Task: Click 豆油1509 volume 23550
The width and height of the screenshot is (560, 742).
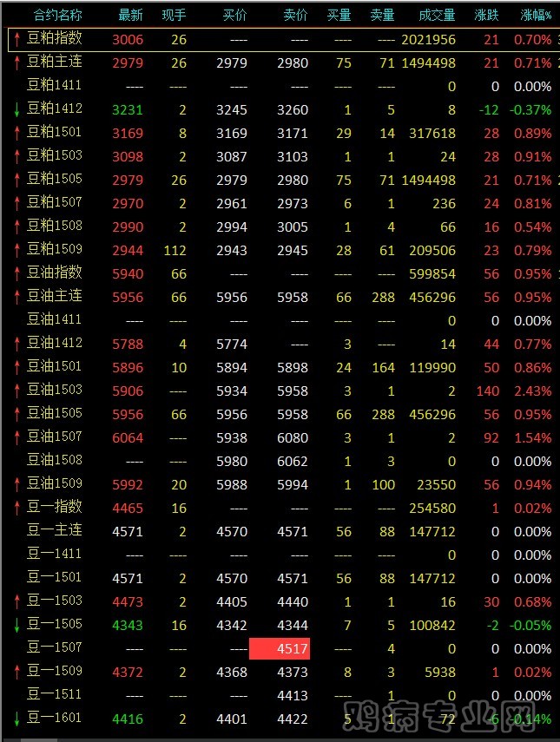Action: click(436, 484)
